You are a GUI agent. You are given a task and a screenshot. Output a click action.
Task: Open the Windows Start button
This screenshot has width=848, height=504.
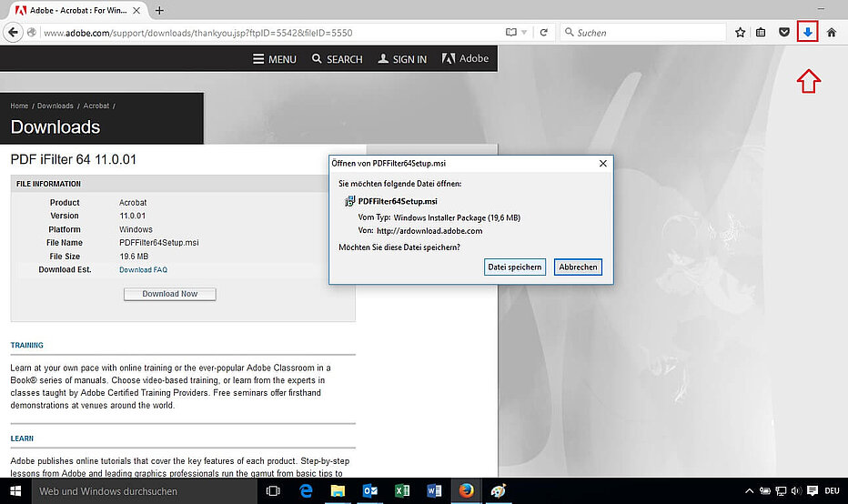pyautogui.click(x=15, y=491)
